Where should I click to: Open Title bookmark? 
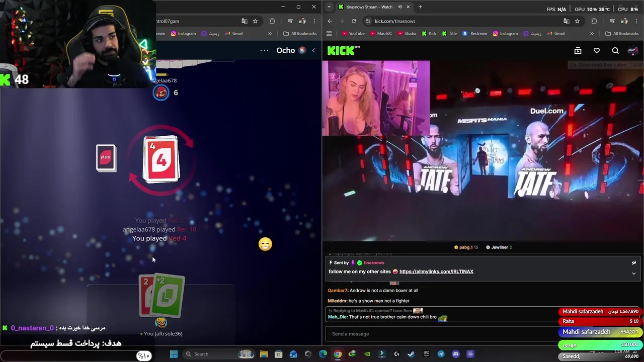point(449,34)
